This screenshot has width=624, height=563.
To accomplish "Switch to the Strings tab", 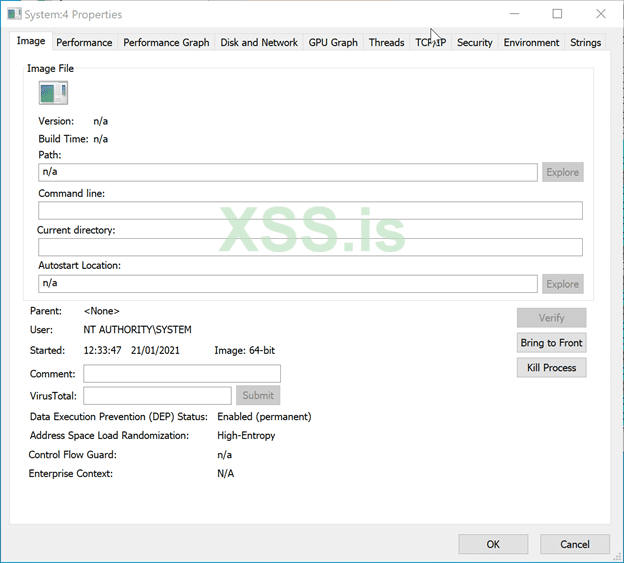I will (x=585, y=42).
